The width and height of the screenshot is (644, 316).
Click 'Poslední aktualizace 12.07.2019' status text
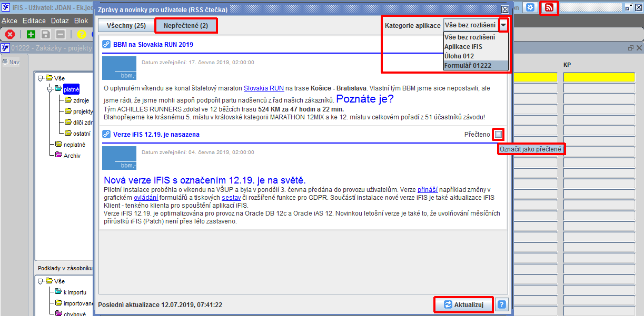[160, 304]
